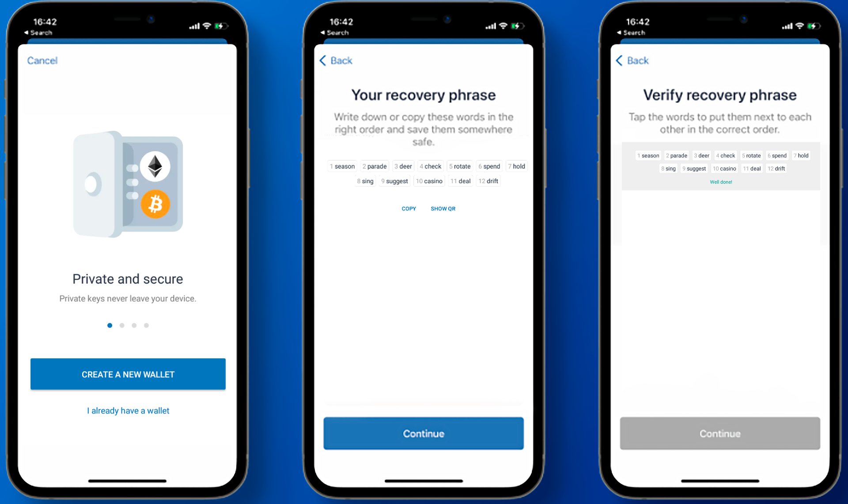Tap the first onboarding dot indicator
Screen dimensions: 848x504
[110, 325]
